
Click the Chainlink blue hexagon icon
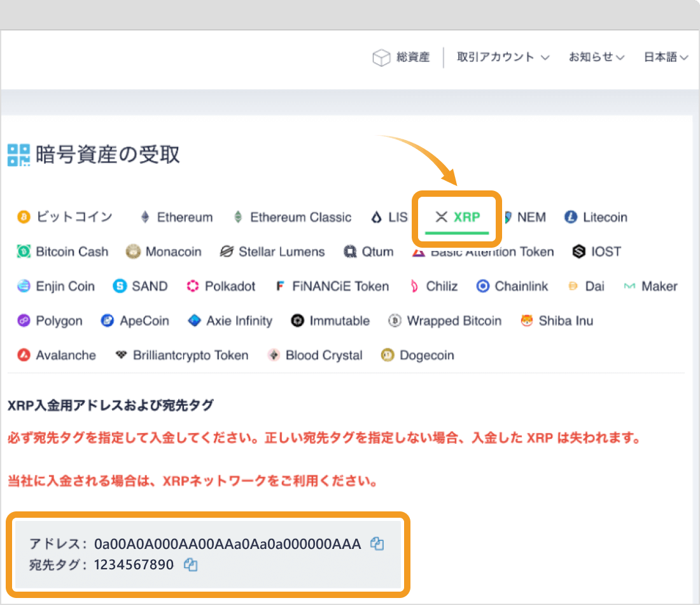(x=483, y=287)
